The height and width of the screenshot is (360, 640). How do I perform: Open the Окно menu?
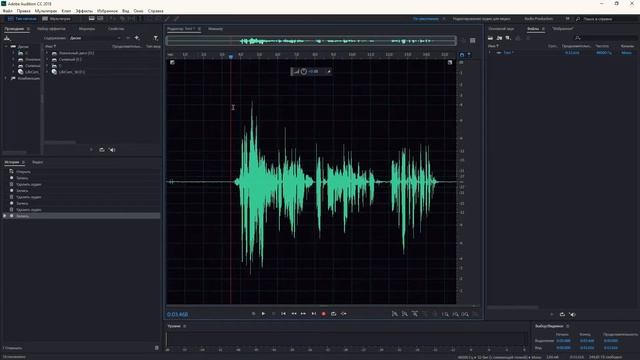point(138,11)
